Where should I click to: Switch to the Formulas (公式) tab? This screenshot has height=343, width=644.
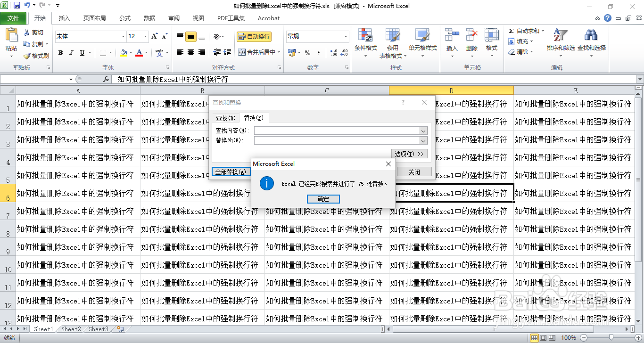(x=125, y=18)
